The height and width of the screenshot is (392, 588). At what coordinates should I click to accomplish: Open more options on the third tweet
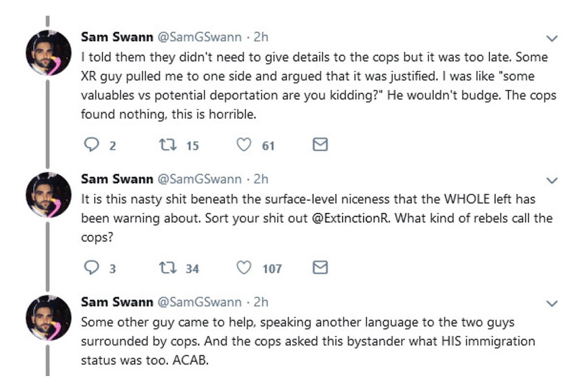552,303
